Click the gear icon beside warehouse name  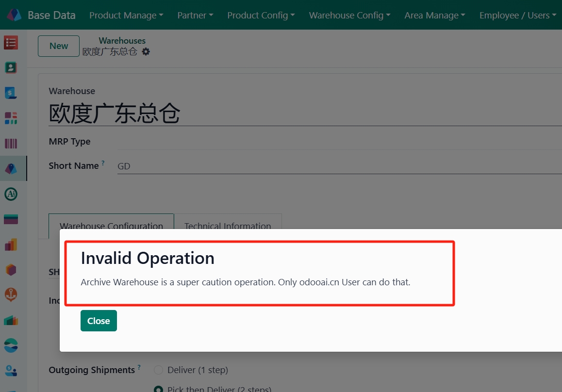tap(146, 51)
